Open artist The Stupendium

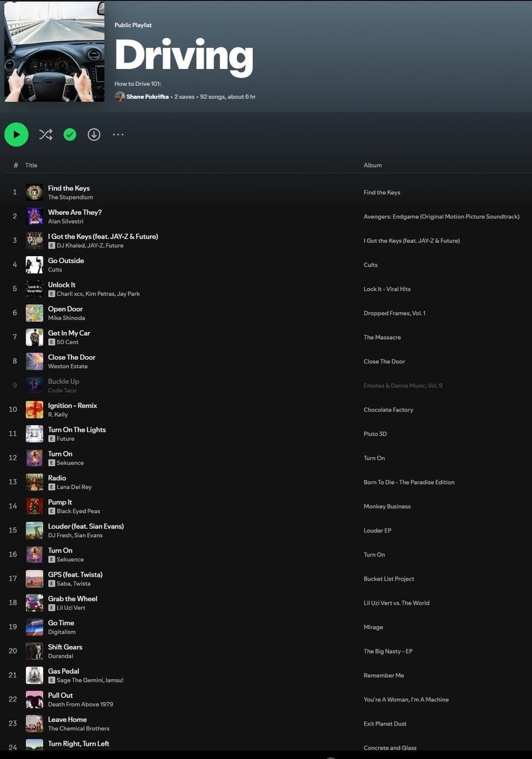point(70,197)
